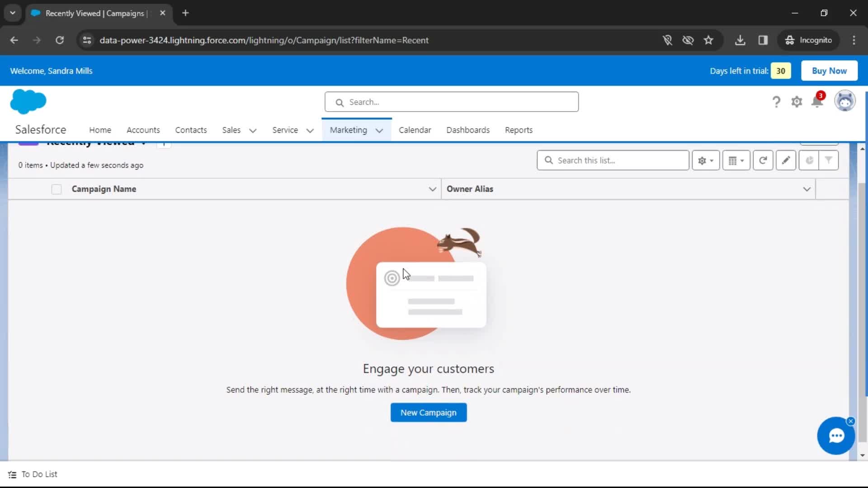Open a new browser tab
Viewport: 868px width, 488px height.
[x=185, y=13]
